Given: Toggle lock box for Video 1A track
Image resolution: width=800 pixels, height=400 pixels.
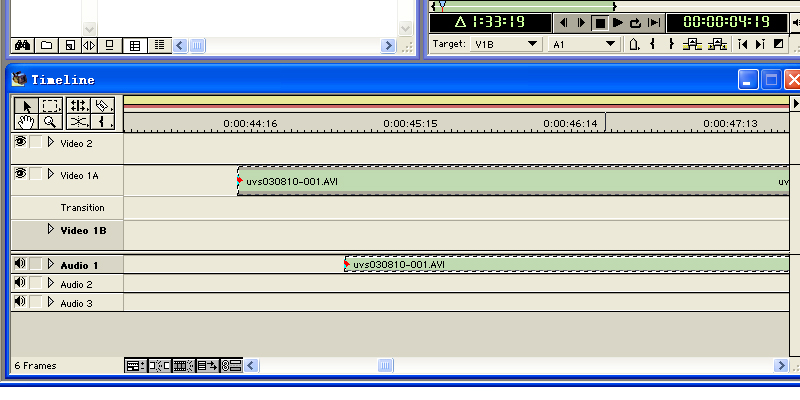Looking at the screenshot, I should 35,174.
